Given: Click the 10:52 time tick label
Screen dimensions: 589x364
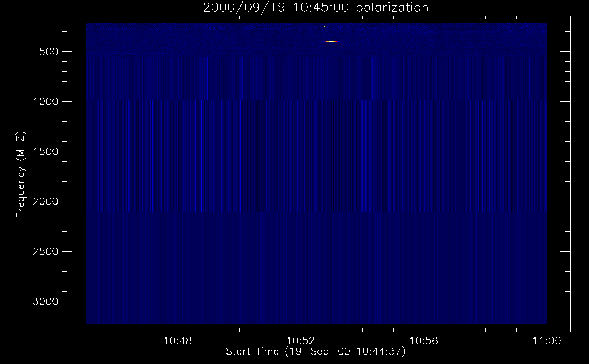Looking at the screenshot, I should coord(301,341).
